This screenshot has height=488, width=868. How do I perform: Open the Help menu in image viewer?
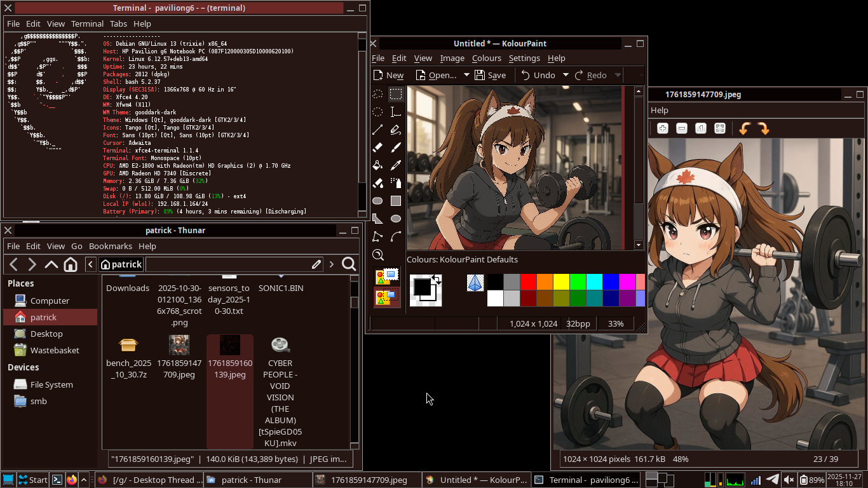click(x=660, y=110)
